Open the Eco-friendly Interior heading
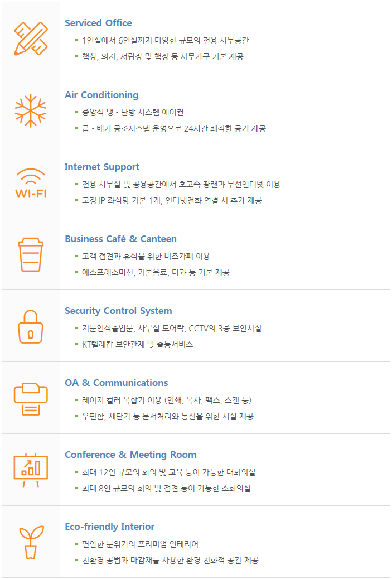Viewport: 392px width, 579px height. coord(110,527)
